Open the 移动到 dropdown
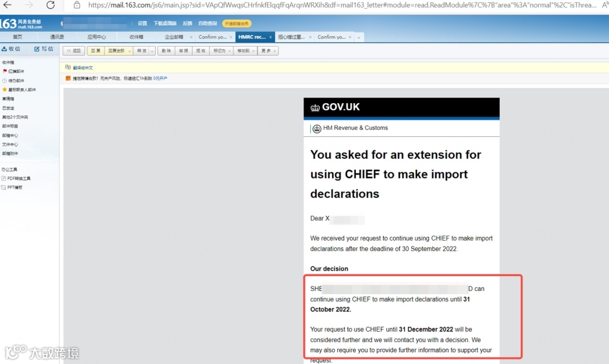The width and height of the screenshot is (609, 364). pyautogui.click(x=245, y=51)
